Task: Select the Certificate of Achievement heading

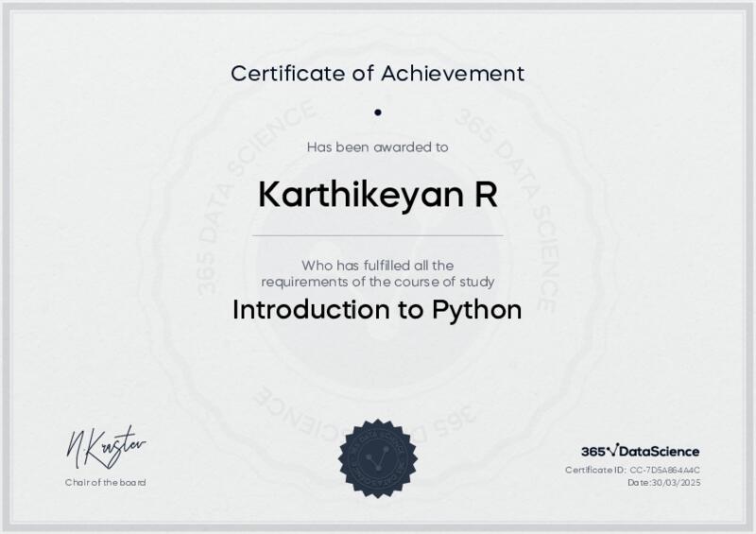Action: pos(377,73)
